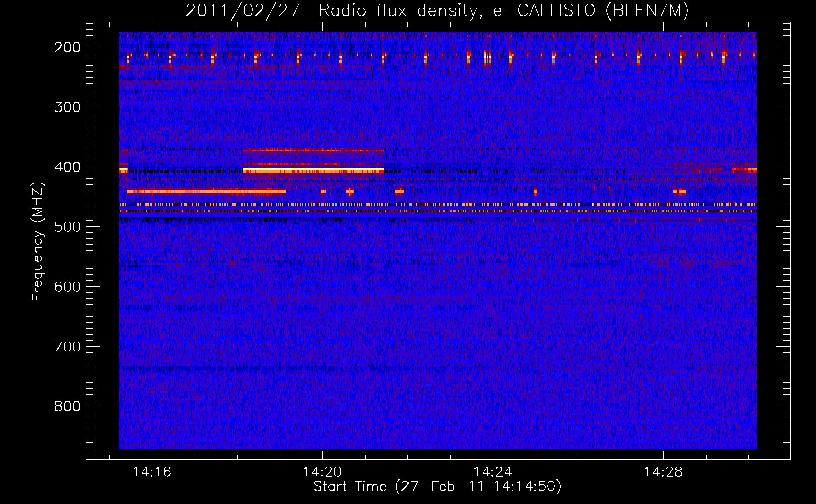Click the 'Start Time (27-Feb-11 14:14:50)' axis label
The image size is (816, 504).
coord(437,487)
